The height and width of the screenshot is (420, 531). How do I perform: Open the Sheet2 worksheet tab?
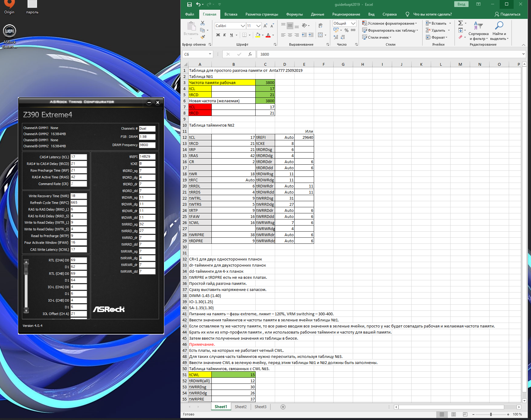point(241,407)
